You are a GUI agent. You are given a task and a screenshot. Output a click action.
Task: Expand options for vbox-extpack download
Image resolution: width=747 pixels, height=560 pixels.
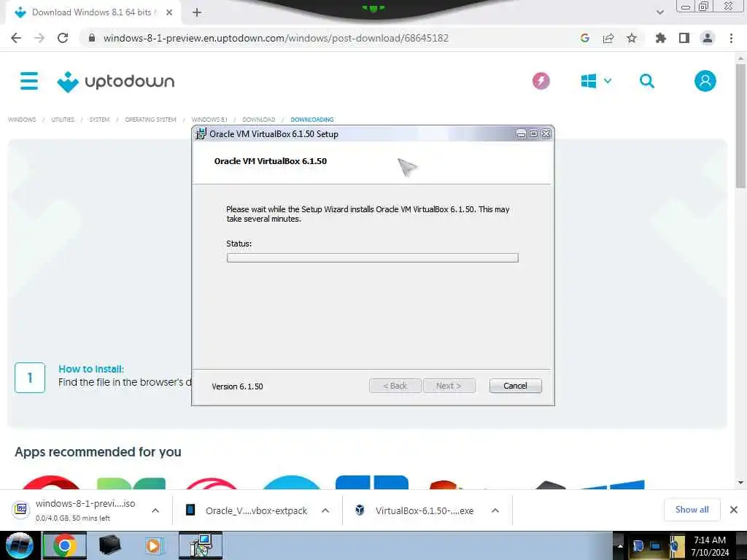click(325, 510)
